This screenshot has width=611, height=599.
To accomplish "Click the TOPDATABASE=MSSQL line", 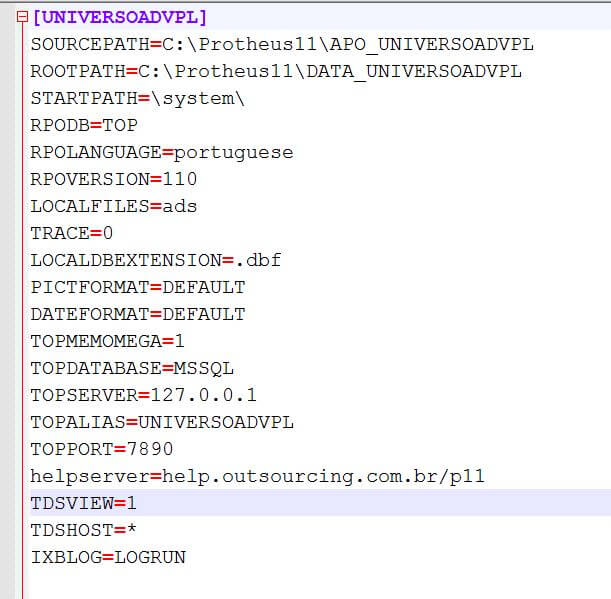I will click(132, 369).
